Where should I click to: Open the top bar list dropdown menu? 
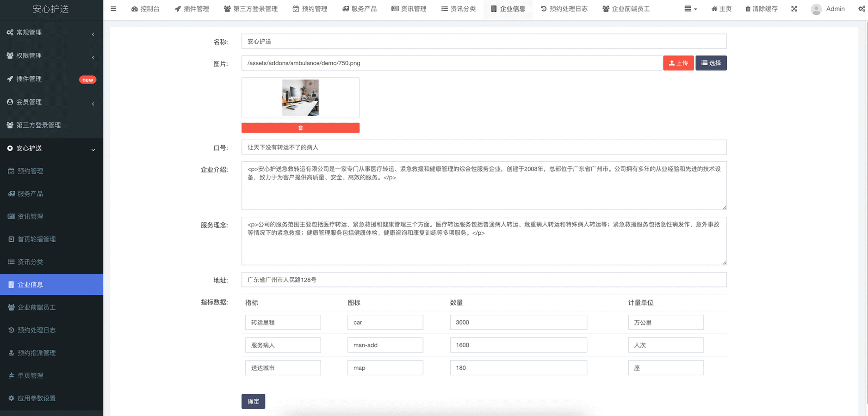pos(690,9)
